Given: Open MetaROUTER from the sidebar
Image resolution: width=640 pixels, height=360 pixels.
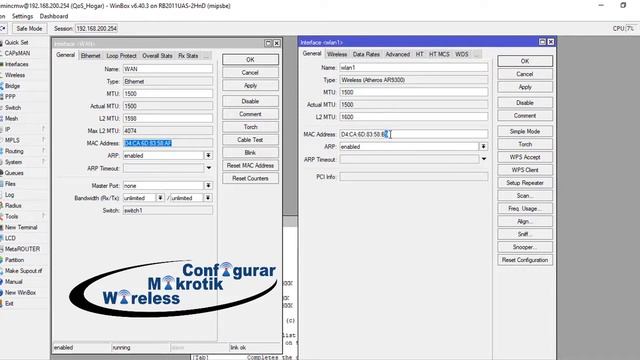Looking at the screenshot, I should pyautogui.click(x=22, y=249).
